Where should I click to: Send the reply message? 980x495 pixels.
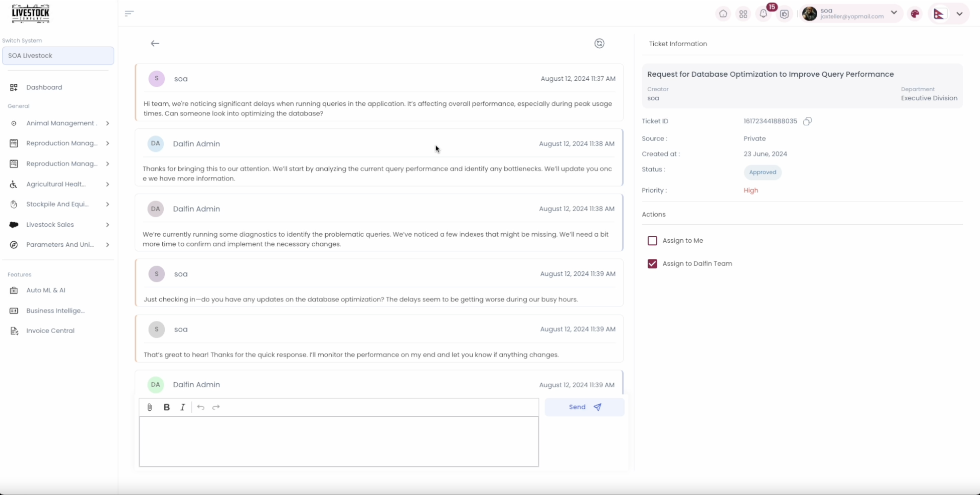click(x=584, y=407)
